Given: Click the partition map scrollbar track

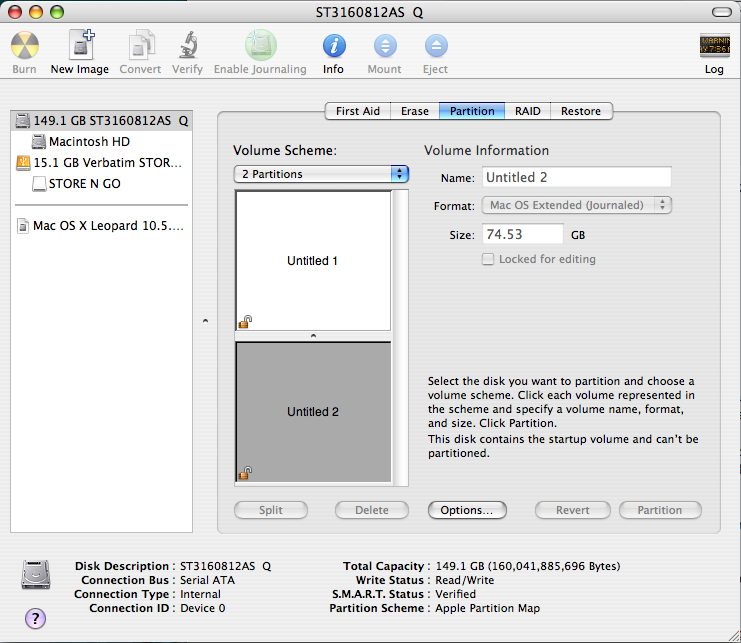Looking at the screenshot, I should pyautogui.click(x=400, y=338).
